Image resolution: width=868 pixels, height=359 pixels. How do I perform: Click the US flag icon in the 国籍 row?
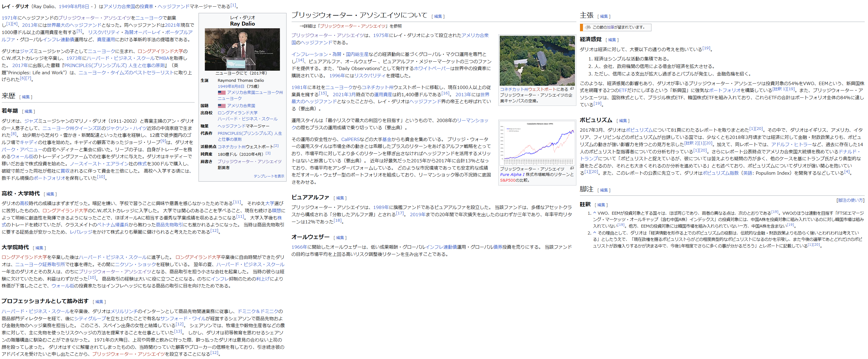(221, 106)
